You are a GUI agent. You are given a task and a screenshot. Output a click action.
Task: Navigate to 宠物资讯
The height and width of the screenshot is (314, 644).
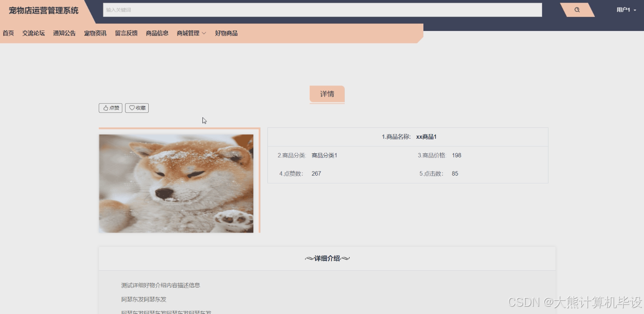coord(96,33)
